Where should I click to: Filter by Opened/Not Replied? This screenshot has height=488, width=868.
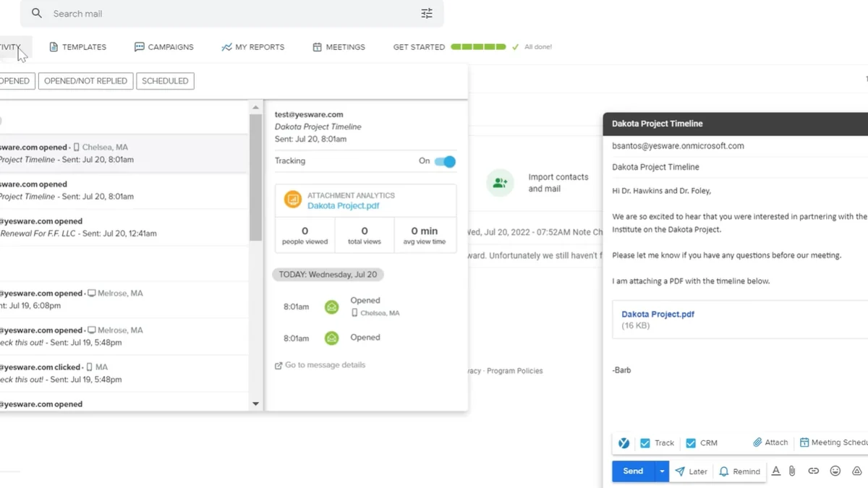coord(85,81)
